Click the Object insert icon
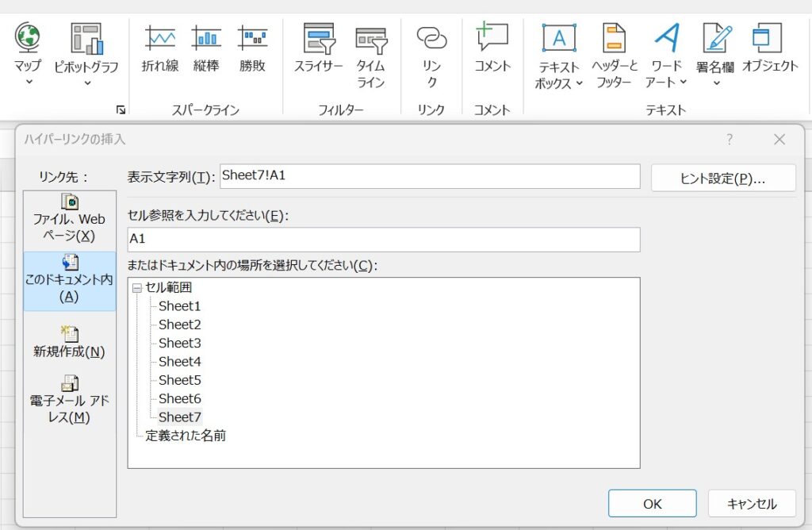 (x=769, y=38)
